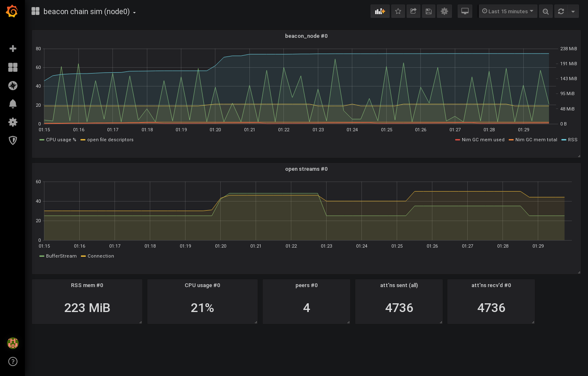Open the Dashboards icon in sidebar

(13, 67)
